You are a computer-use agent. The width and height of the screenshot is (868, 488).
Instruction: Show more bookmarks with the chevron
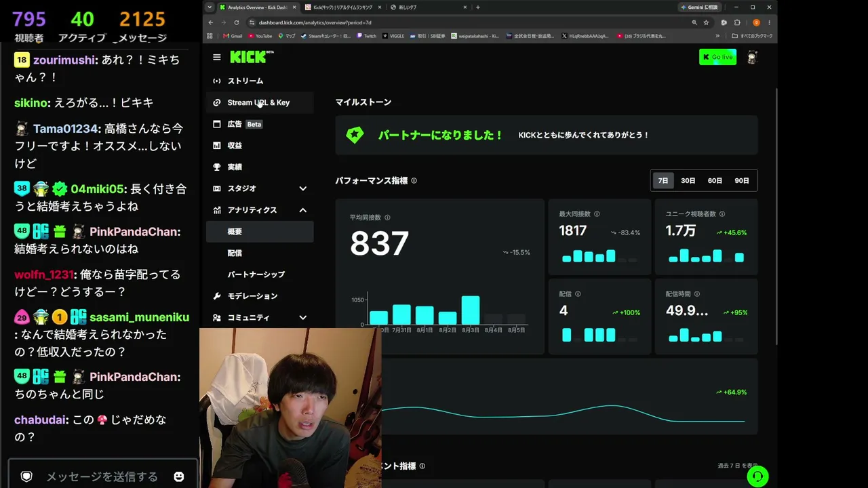point(717,36)
